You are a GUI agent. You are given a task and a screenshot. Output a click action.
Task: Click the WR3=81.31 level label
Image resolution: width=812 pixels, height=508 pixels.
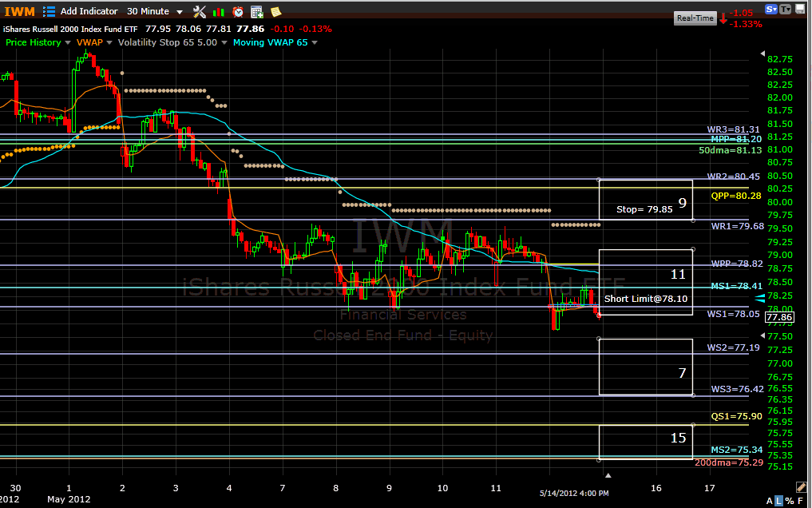click(733, 129)
